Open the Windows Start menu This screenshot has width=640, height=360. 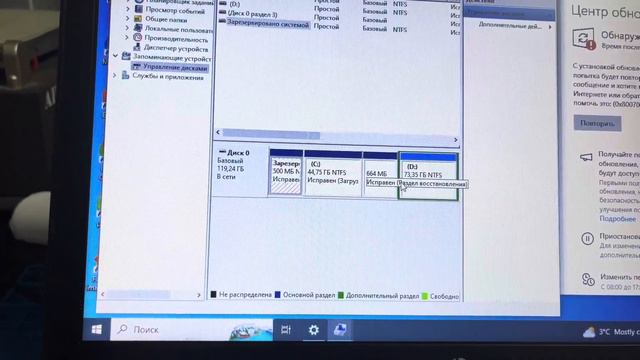(97, 329)
